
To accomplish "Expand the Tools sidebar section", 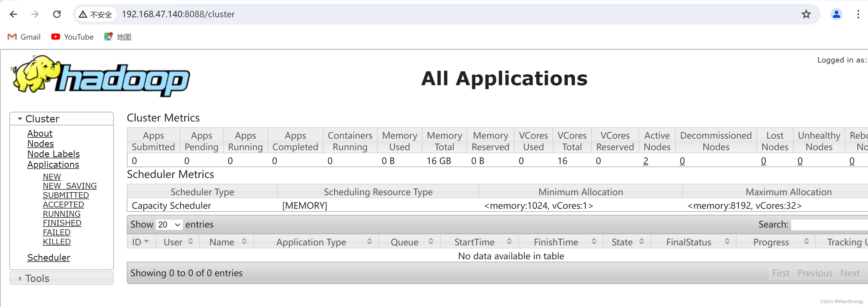I will tap(62, 278).
